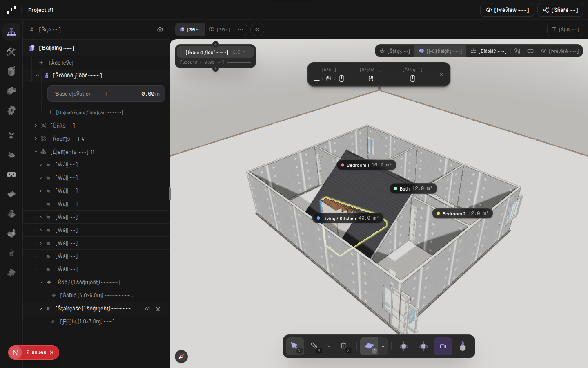Toggle the furniture sofa display icon
This screenshot has width=588, height=368.
point(530,51)
